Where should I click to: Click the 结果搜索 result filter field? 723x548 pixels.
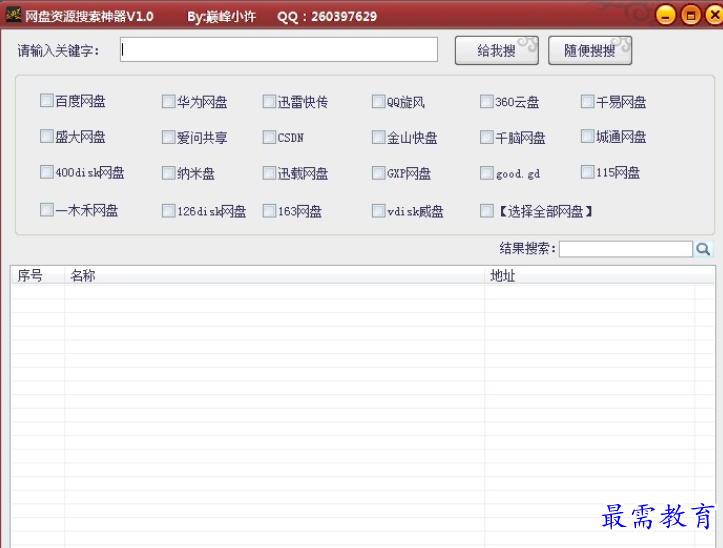pyautogui.click(x=626, y=249)
